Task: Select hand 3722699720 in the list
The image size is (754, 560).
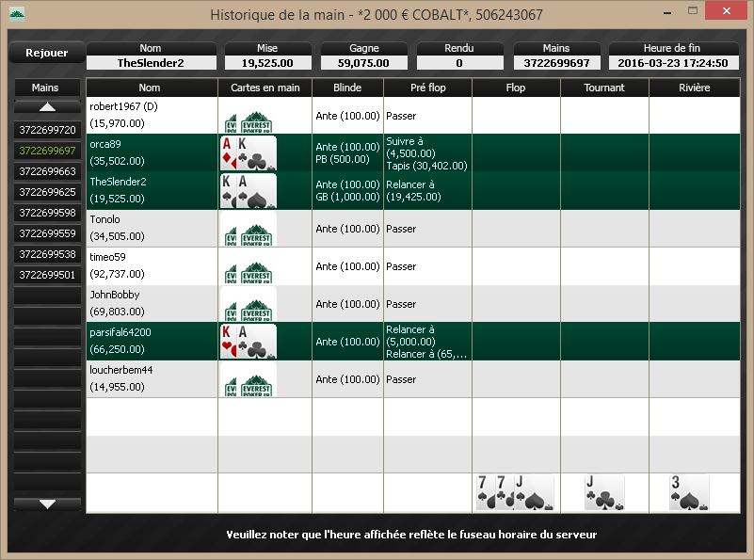Action: (47, 130)
